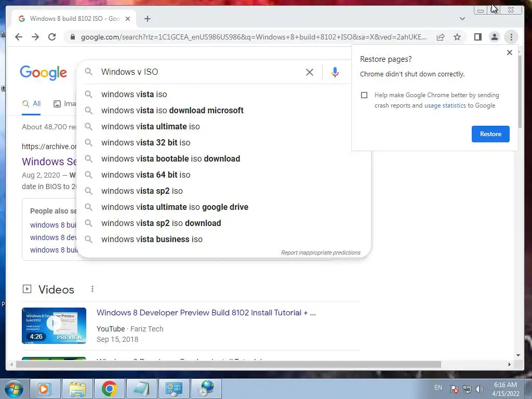Click Report inappropriate predictions link

tap(320, 253)
